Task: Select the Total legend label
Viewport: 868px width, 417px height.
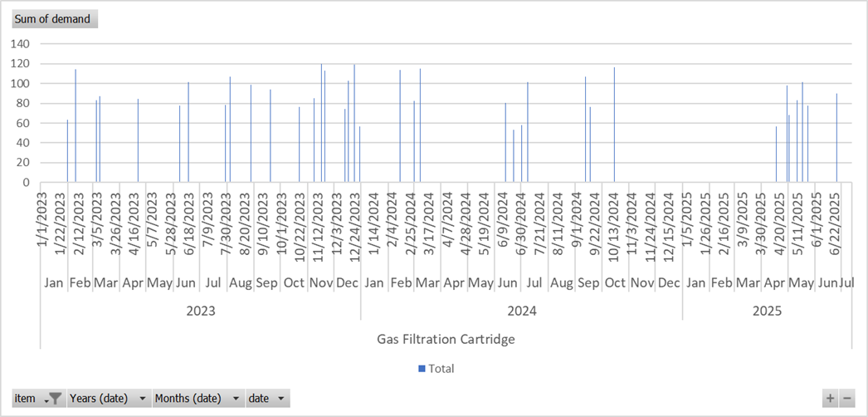Action: [x=441, y=369]
